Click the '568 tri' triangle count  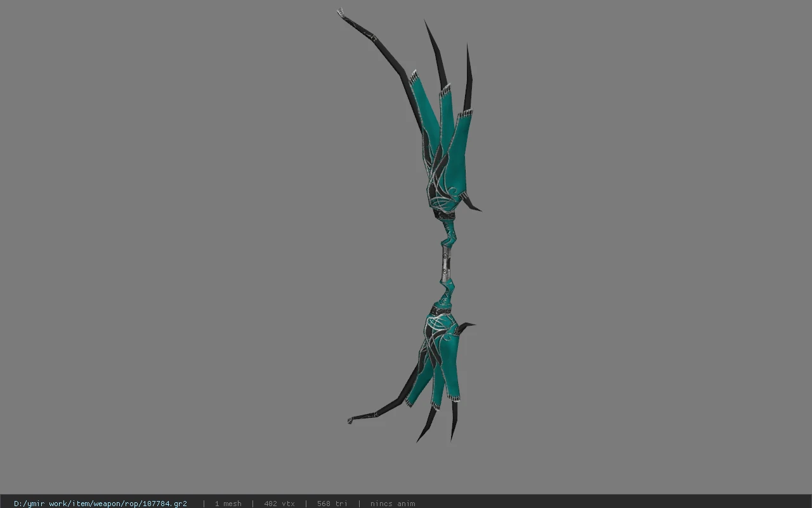(332, 504)
